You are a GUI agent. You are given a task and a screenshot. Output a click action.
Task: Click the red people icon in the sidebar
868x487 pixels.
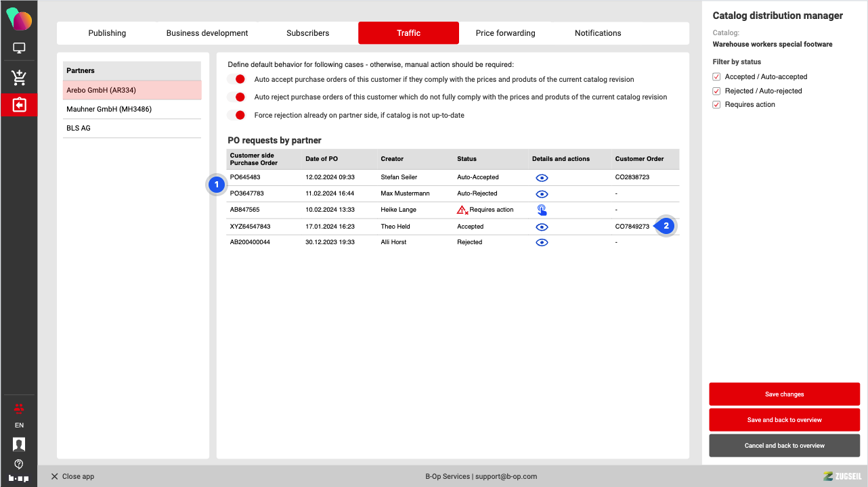[x=19, y=408]
